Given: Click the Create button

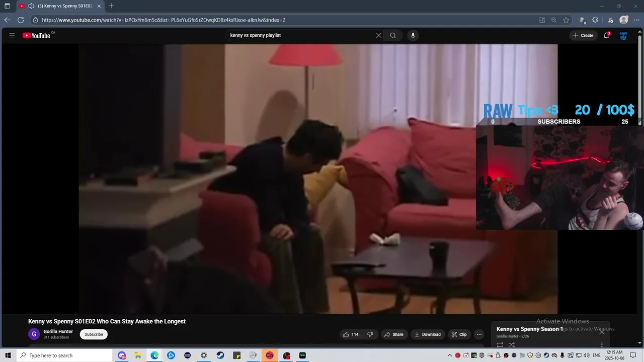Looking at the screenshot, I should (583, 35).
